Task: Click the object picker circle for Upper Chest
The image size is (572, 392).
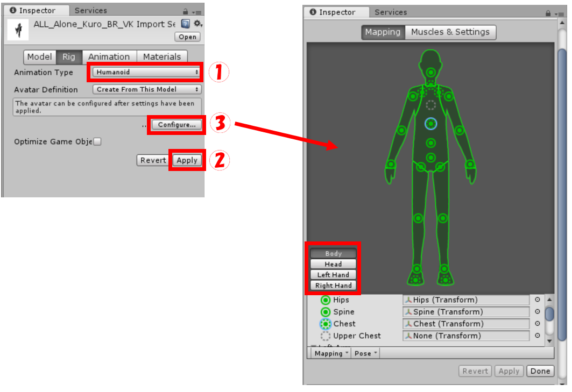Action: pyautogui.click(x=537, y=336)
